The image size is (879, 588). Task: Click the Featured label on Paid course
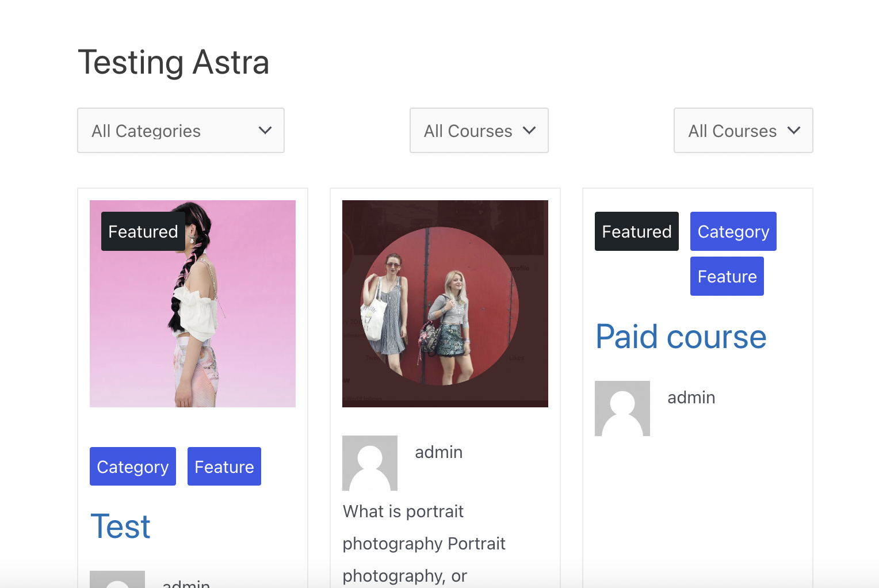(636, 231)
